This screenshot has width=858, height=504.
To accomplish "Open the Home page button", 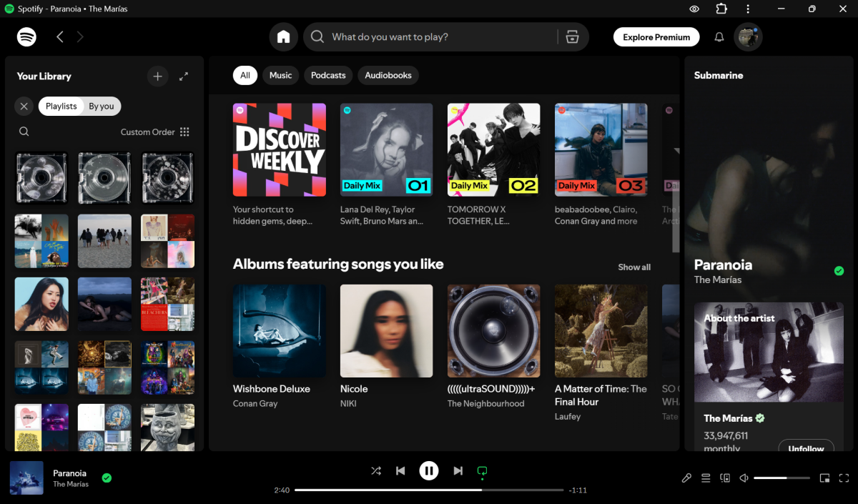I will pyautogui.click(x=284, y=37).
